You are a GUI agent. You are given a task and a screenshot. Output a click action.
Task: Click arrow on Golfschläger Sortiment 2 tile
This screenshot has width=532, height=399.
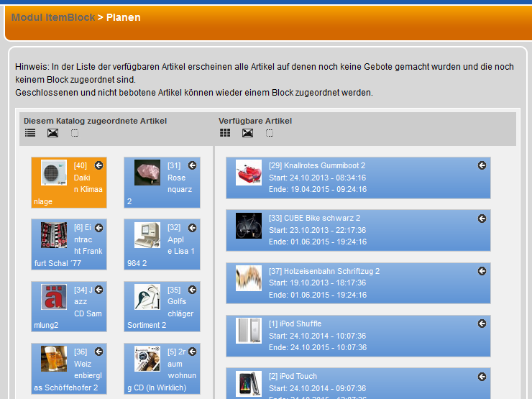(193, 290)
